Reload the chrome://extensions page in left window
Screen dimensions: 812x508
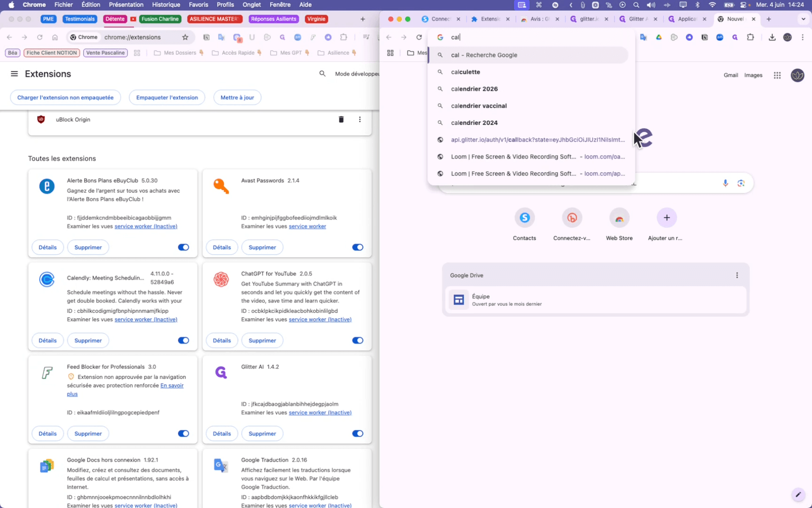[x=39, y=37]
